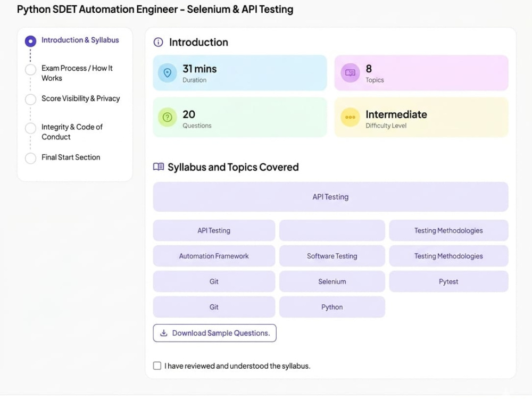Click the Python SDET Automation Engineer page title
Image resolution: width=532 pixels, height=399 pixels.
click(155, 9)
